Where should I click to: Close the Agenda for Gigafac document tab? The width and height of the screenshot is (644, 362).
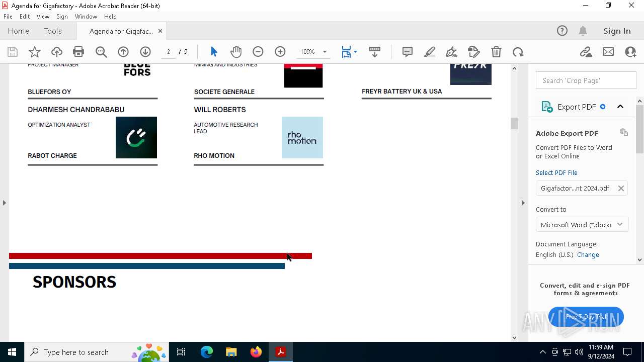pyautogui.click(x=160, y=31)
